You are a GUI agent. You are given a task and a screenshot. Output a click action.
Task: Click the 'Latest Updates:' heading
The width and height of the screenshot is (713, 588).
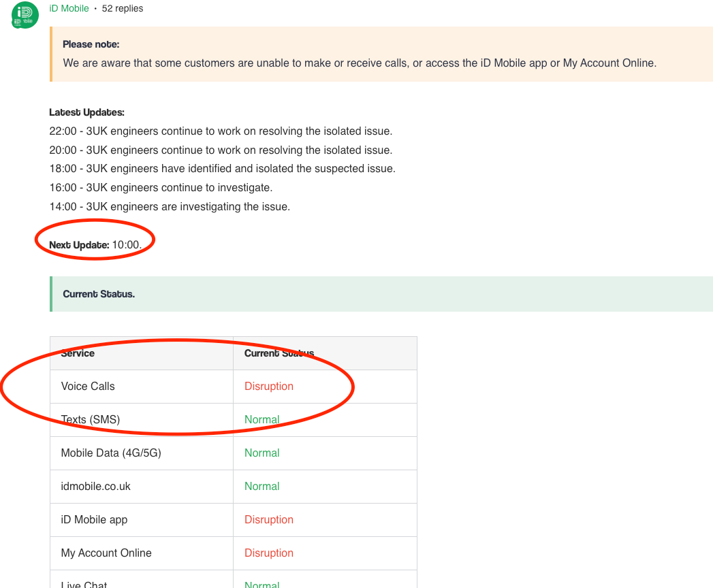(87, 112)
